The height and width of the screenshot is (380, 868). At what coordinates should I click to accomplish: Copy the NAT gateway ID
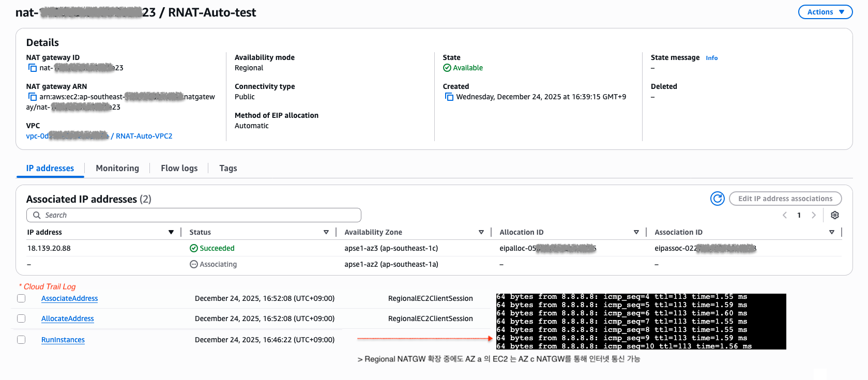point(33,68)
